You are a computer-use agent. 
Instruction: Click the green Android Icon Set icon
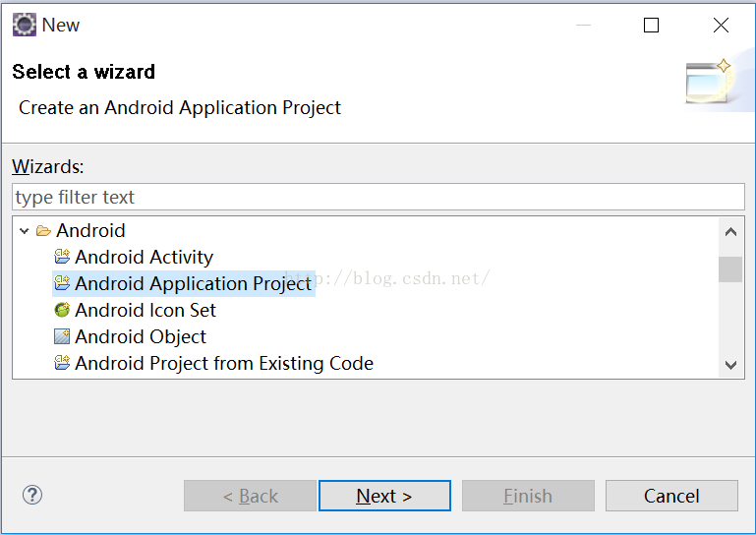[x=62, y=310]
